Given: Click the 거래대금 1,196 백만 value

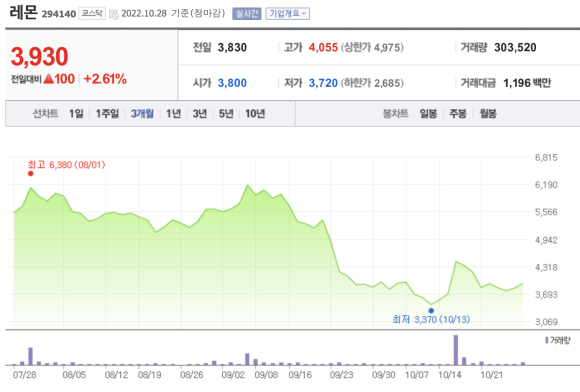Looking at the screenshot, I should pyautogui.click(x=527, y=83).
